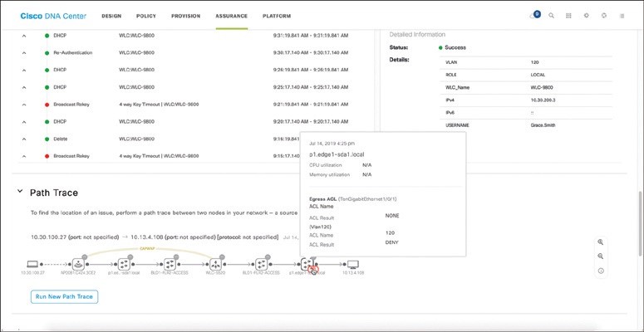Open the path trace info icon
Screen dimensions: 644x332
(601, 271)
